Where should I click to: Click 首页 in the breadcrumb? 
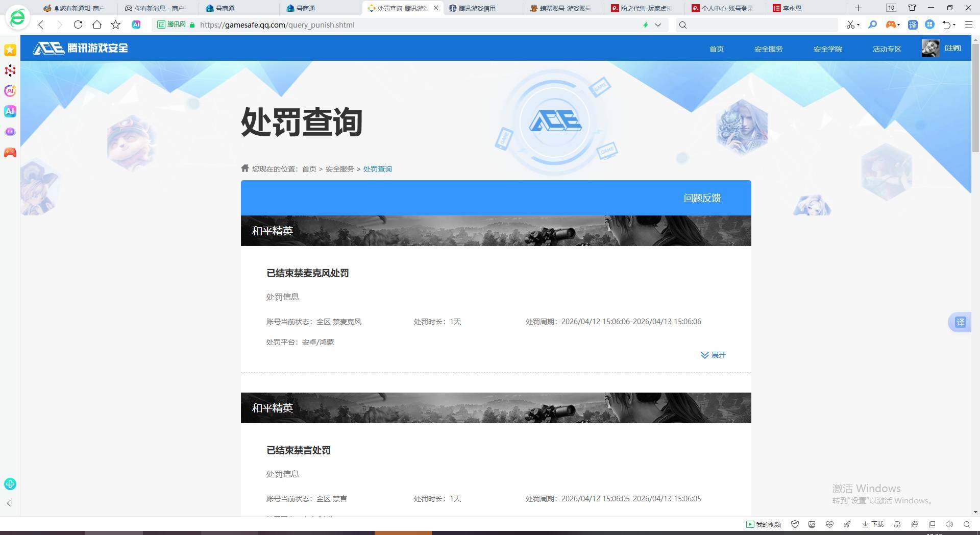(x=309, y=169)
